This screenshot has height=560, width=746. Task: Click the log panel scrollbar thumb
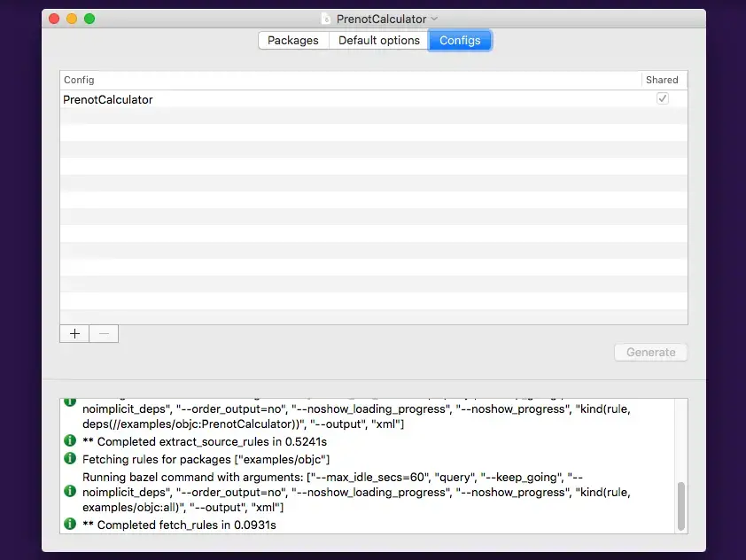tap(680, 506)
